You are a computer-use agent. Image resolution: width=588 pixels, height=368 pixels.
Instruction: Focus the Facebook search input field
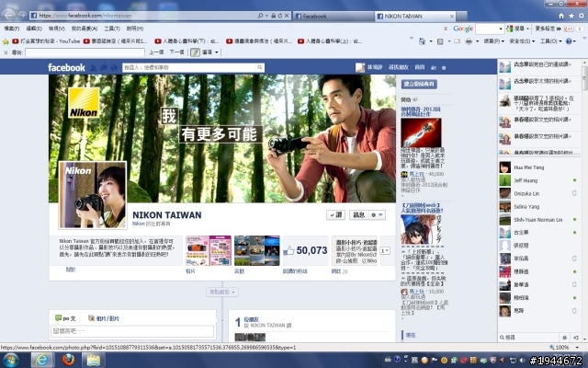(x=190, y=67)
